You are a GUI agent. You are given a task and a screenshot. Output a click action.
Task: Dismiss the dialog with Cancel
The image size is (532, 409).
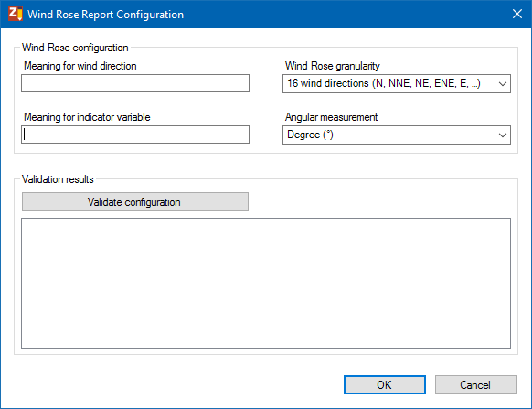(x=476, y=384)
